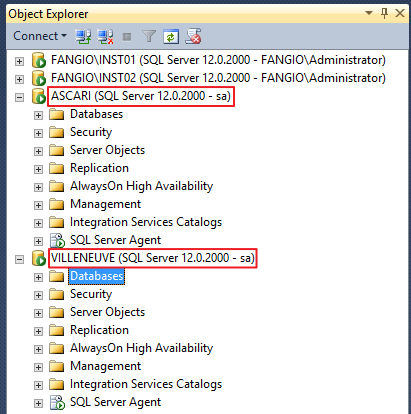The height and width of the screenshot is (414, 411).
Task: Click the SQL Server Agent icon under VILLENEUVE
Action: click(x=57, y=402)
